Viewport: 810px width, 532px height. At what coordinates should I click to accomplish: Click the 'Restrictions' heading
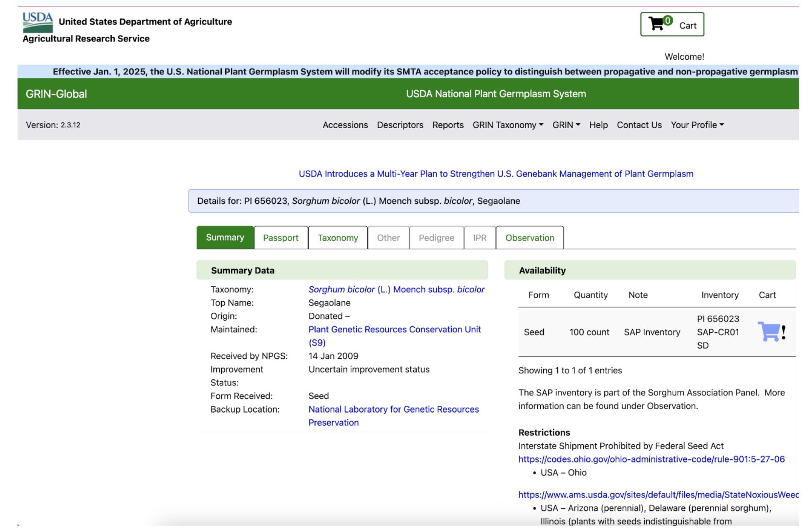pyautogui.click(x=544, y=432)
